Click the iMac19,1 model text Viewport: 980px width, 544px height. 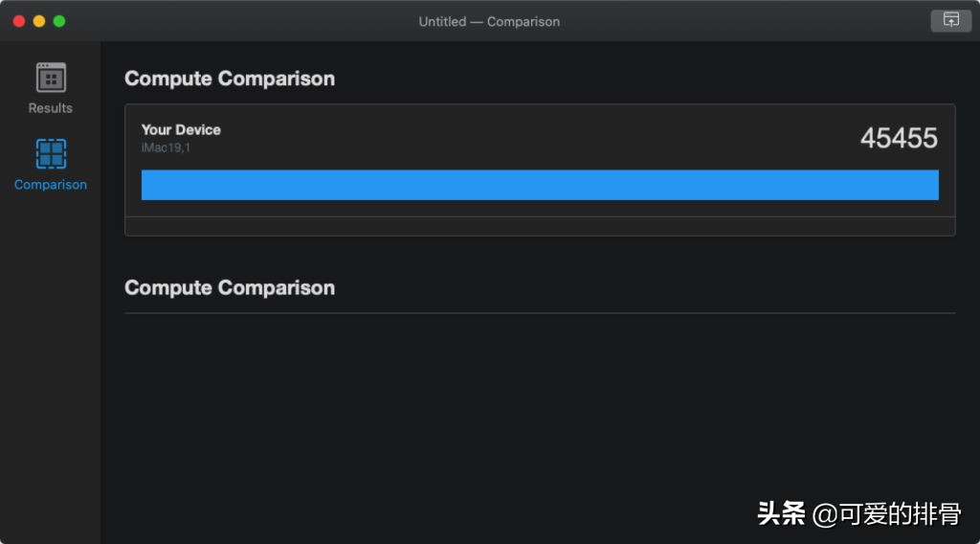coord(166,147)
